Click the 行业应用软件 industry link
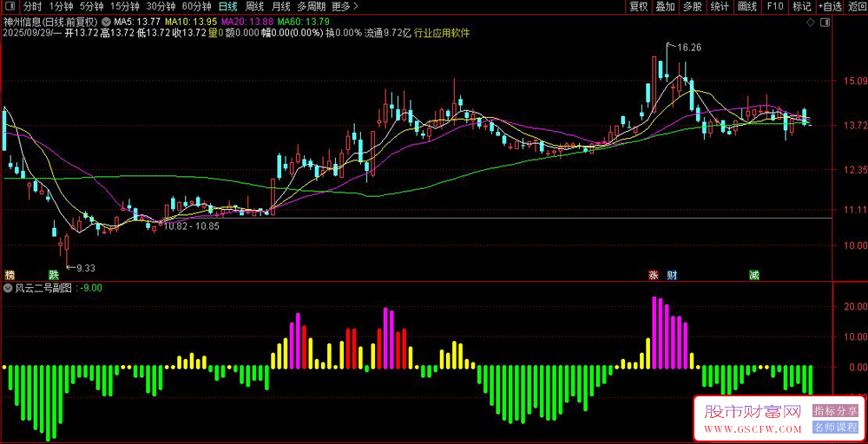This screenshot has width=868, height=444. pyautogui.click(x=442, y=33)
